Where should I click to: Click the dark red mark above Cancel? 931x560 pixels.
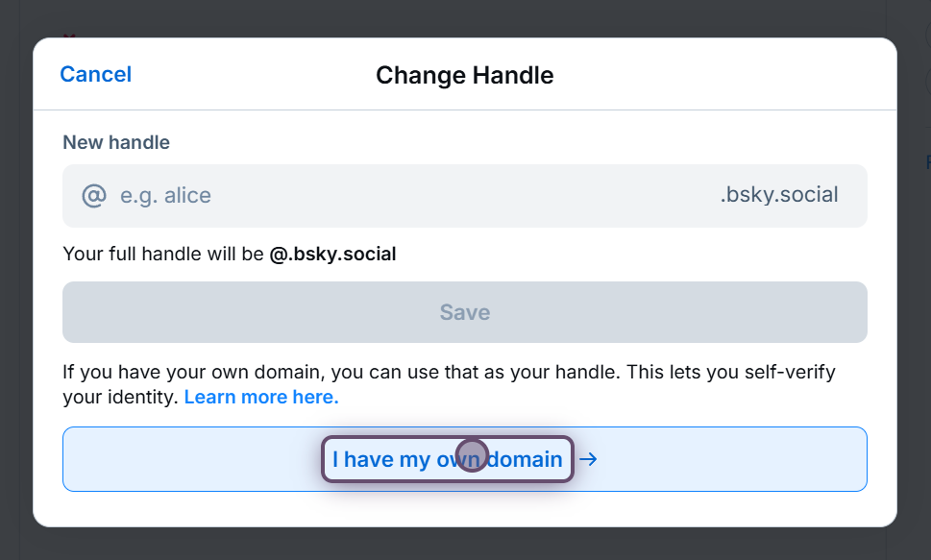pyautogui.click(x=68, y=36)
